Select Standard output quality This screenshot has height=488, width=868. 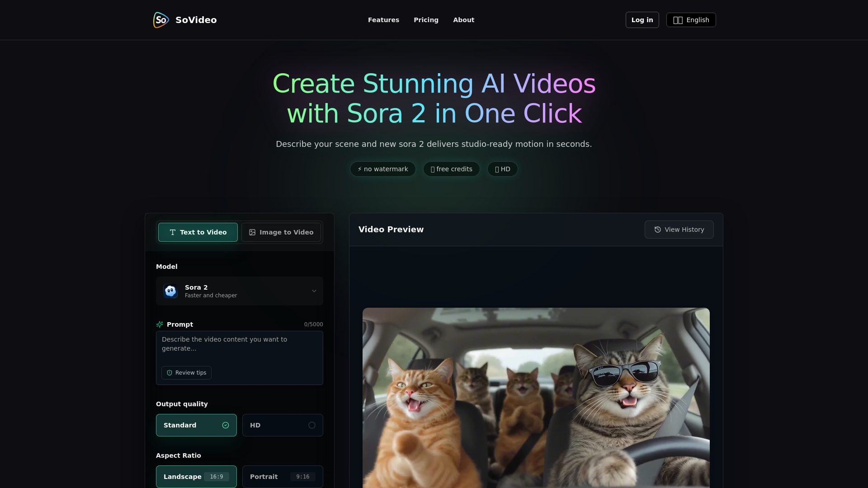coord(196,425)
